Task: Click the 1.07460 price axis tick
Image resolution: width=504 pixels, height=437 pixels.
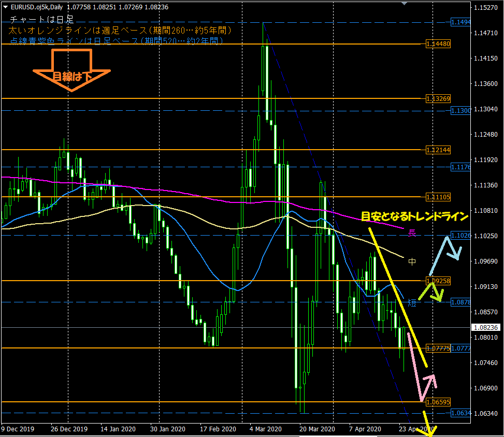Action: pyautogui.click(x=486, y=363)
